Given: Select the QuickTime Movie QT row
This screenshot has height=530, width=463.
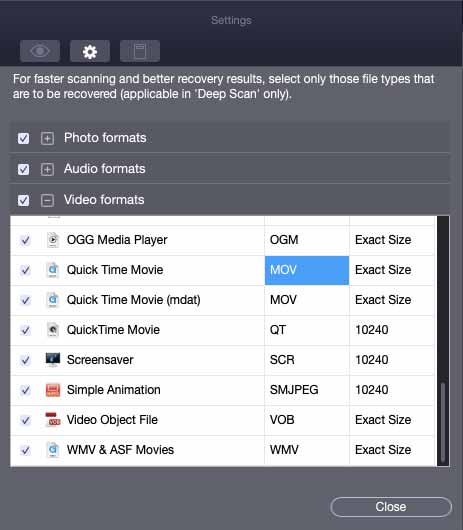Looking at the screenshot, I should (x=222, y=330).
